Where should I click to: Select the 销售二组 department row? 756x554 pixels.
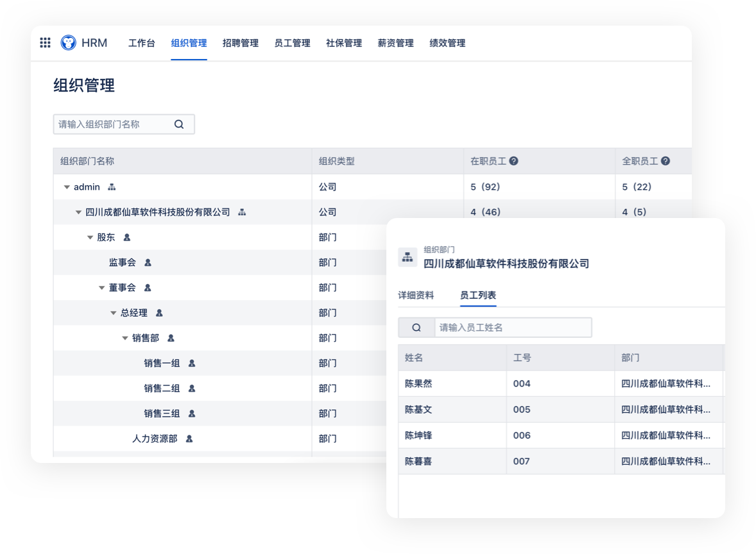pos(162,389)
